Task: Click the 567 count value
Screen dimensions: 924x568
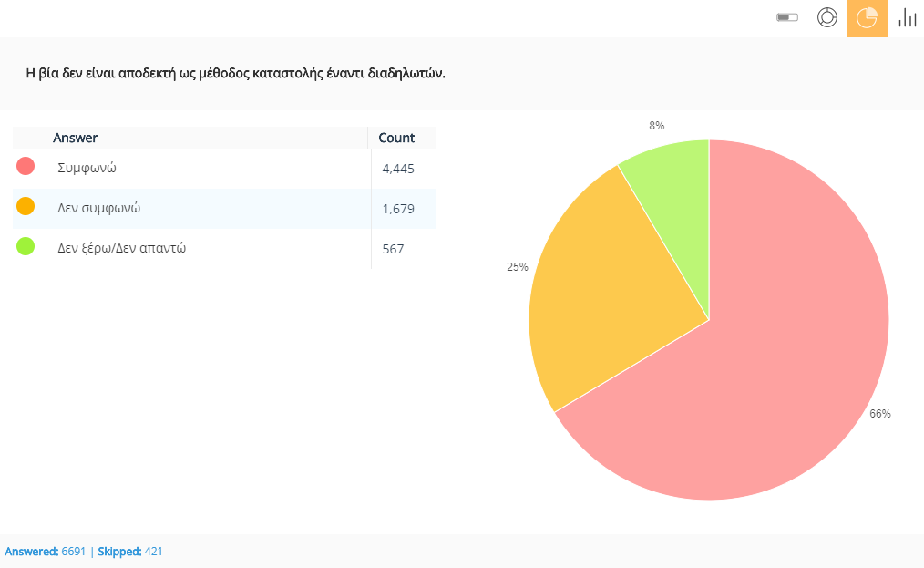Action: [x=393, y=249]
